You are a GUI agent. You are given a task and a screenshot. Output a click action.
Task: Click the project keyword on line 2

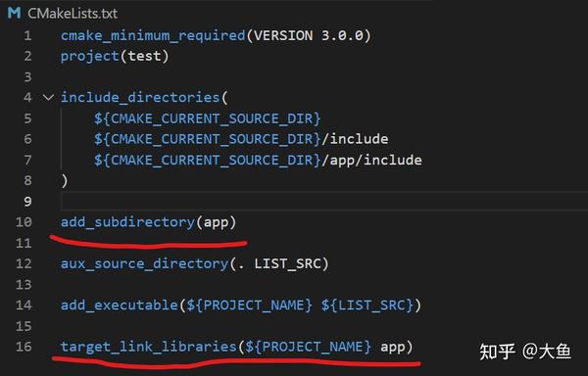89,57
